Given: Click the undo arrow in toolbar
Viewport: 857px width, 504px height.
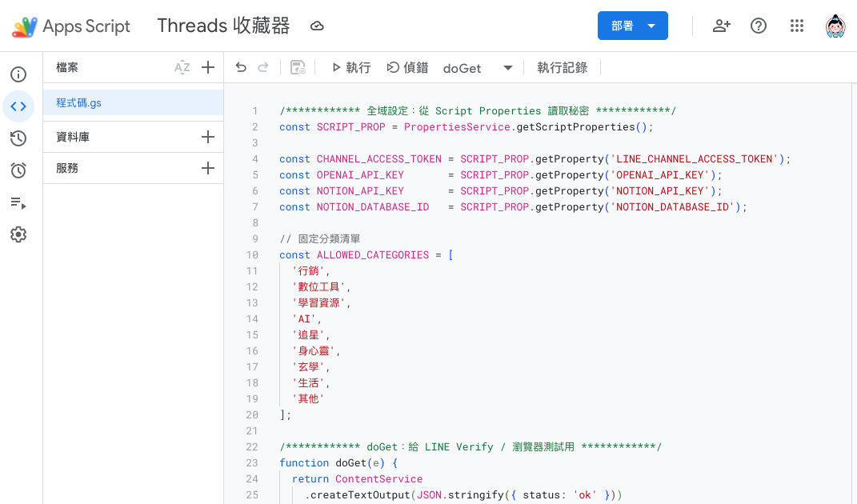Looking at the screenshot, I should [x=241, y=68].
